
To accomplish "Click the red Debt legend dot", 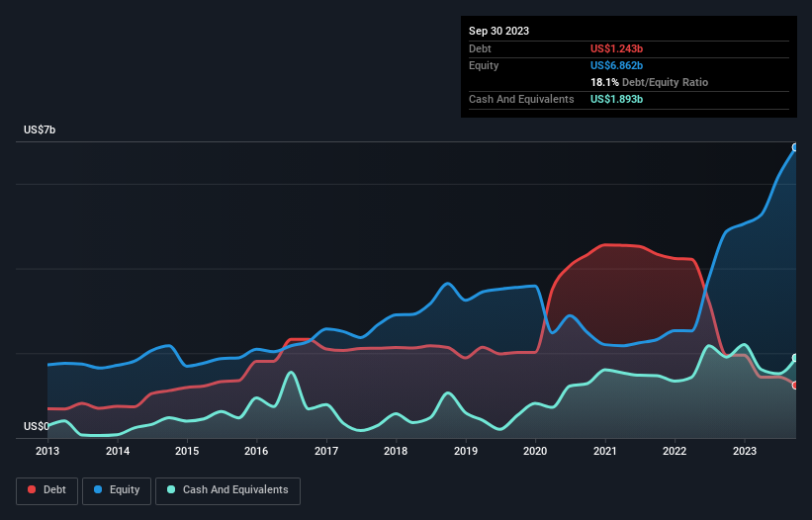I will (32, 489).
